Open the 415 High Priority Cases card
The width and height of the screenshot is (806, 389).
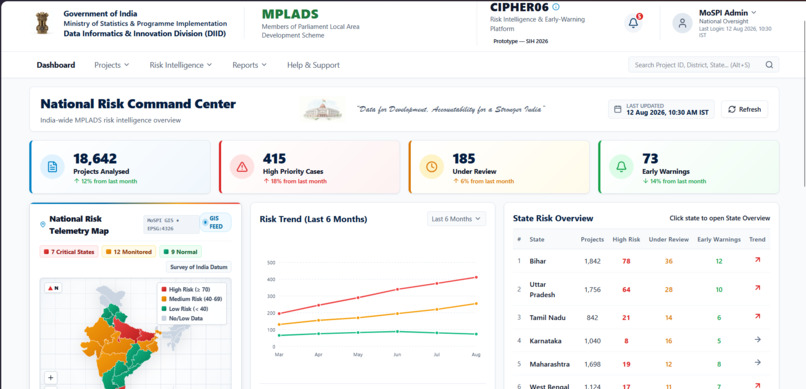(309, 167)
